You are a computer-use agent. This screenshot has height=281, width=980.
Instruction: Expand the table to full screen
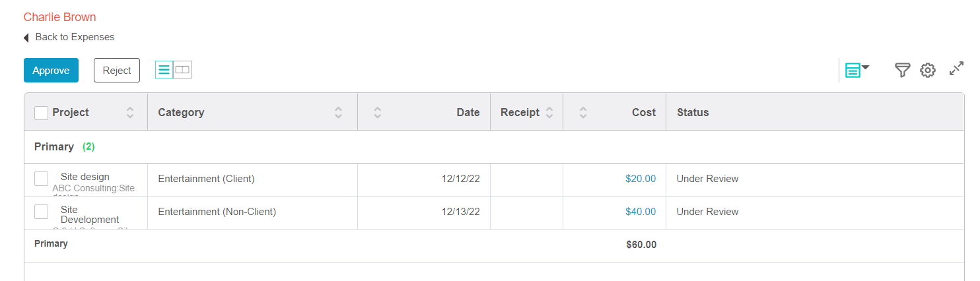956,69
